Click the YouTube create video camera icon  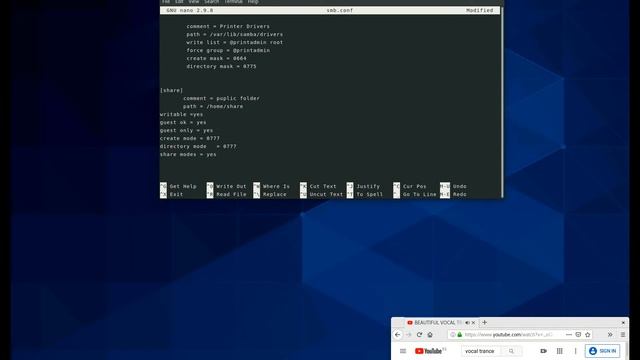(543, 351)
